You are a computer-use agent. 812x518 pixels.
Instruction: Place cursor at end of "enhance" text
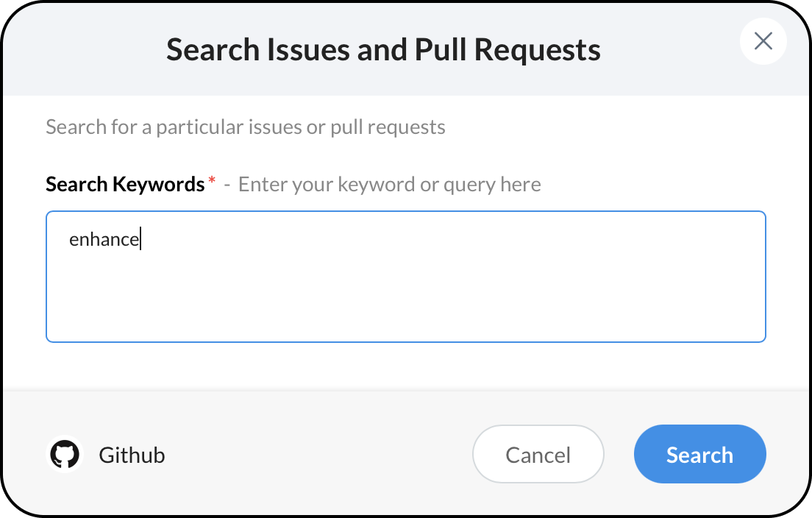click(140, 239)
